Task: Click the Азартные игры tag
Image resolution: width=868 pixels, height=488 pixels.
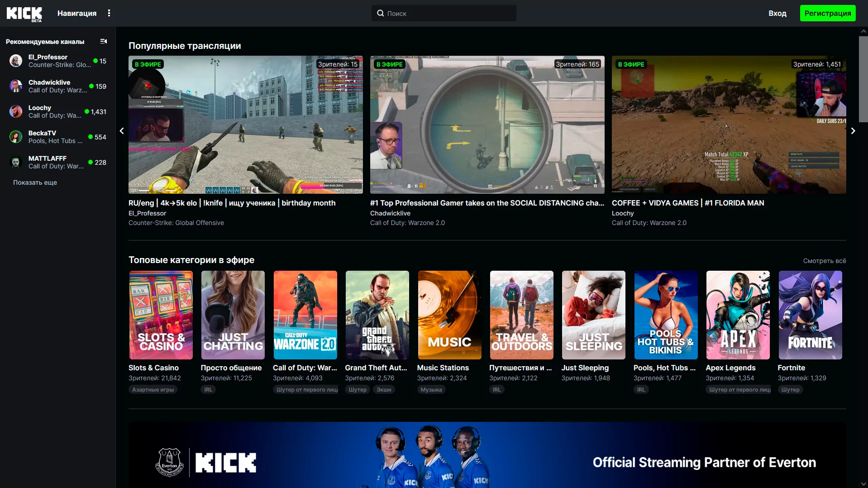Action: tap(153, 389)
